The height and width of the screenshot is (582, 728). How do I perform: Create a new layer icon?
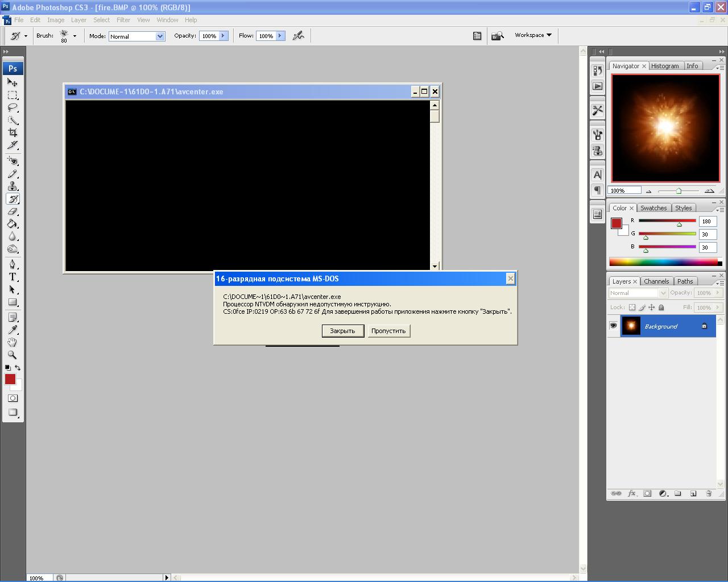[x=693, y=493]
